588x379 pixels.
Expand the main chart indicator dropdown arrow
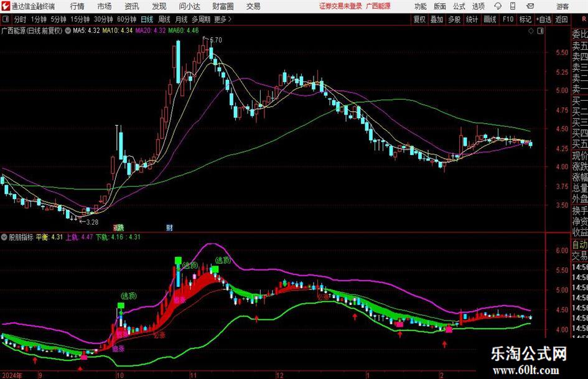(68, 30)
